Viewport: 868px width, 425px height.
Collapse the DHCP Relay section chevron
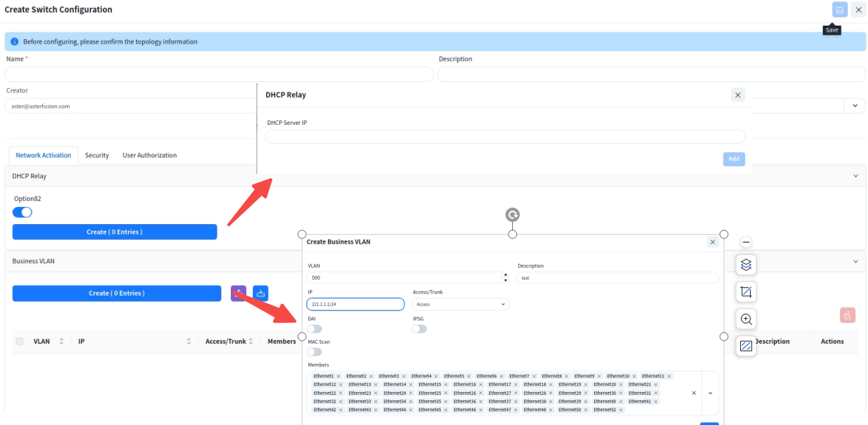pyautogui.click(x=855, y=176)
